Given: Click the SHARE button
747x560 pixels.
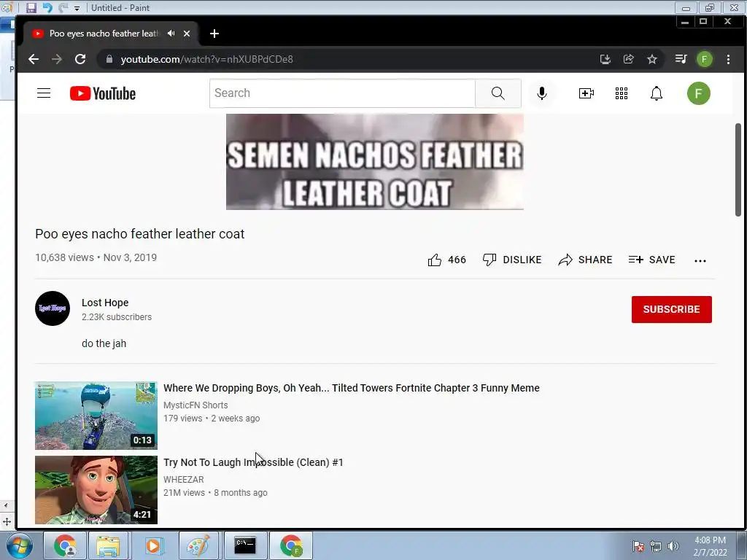Looking at the screenshot, I should tap(586, 260).
